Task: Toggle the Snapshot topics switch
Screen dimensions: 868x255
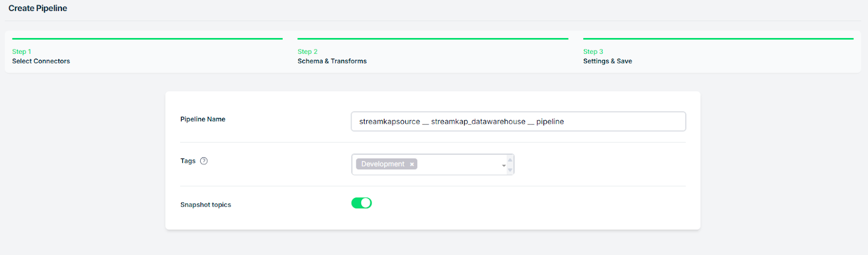Action: pos(361,203)
